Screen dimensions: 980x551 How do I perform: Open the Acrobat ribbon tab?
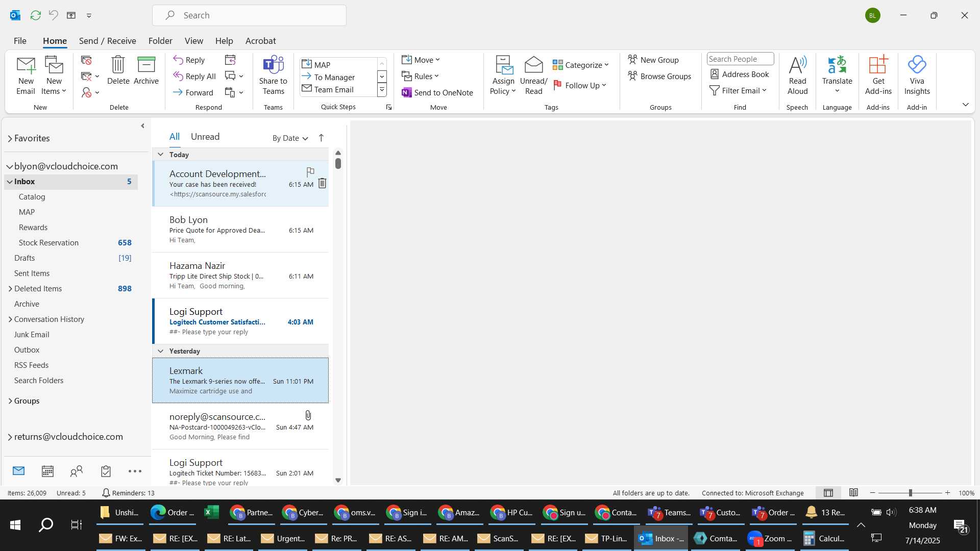260,41
